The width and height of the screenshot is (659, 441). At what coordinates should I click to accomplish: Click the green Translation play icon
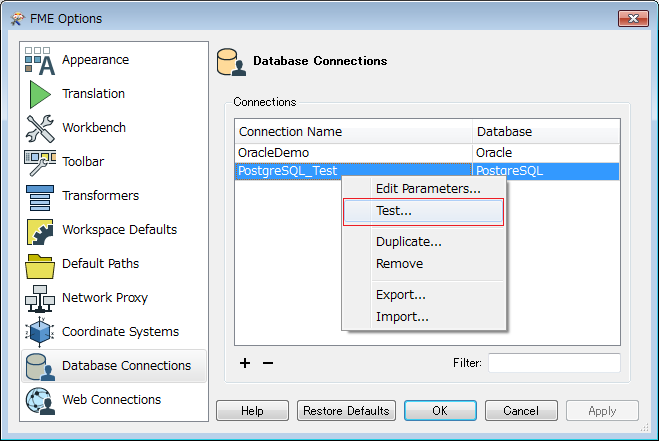(x=40, y=95)
